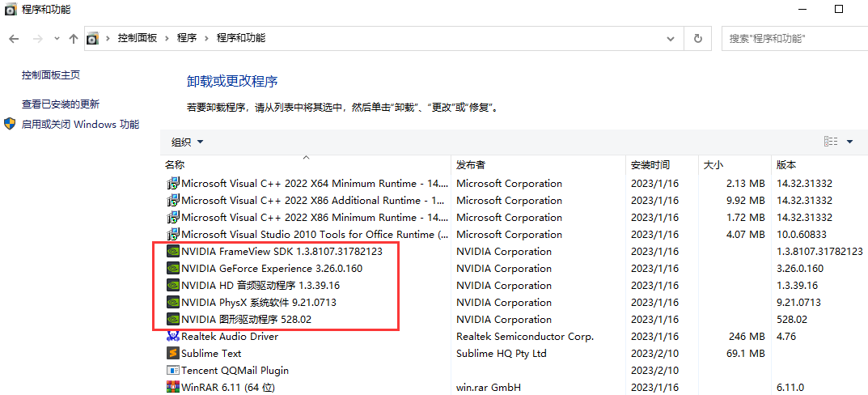Click Sublime HQ Pty Ltd publisher cell
Screen dimensions: 868x395
pyautogui.click(x=502, y=354)
